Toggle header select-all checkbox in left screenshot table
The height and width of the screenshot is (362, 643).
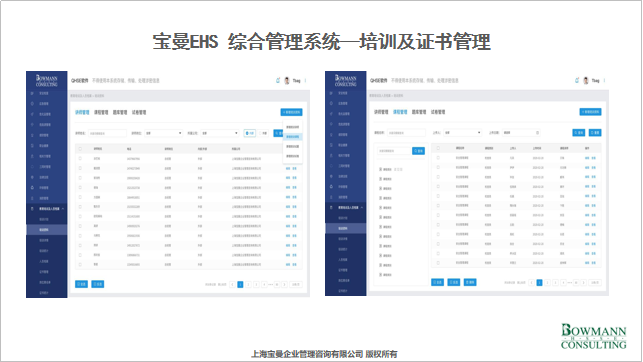tap(80, 149)
